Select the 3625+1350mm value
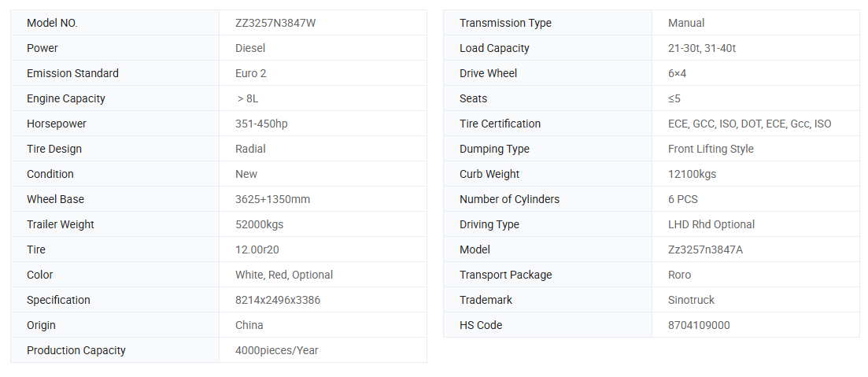The image size is (868, 377). 272,199
